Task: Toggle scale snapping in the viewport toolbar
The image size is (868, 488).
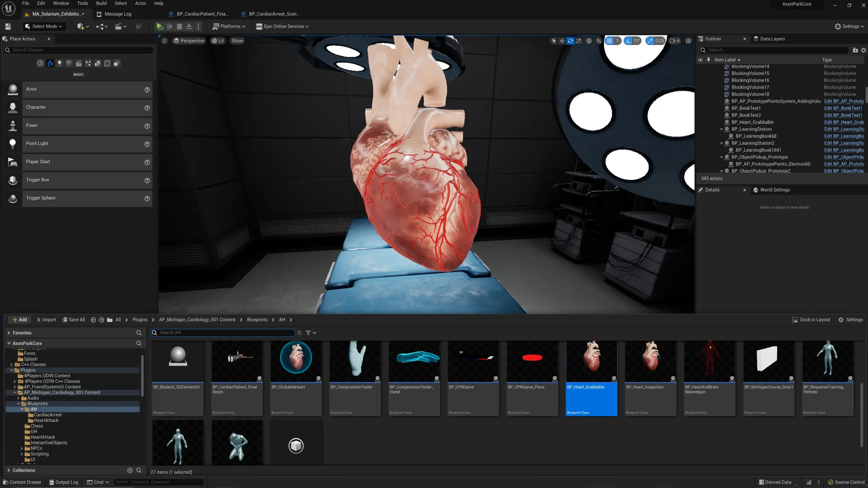Action: (x=650, y=41)
